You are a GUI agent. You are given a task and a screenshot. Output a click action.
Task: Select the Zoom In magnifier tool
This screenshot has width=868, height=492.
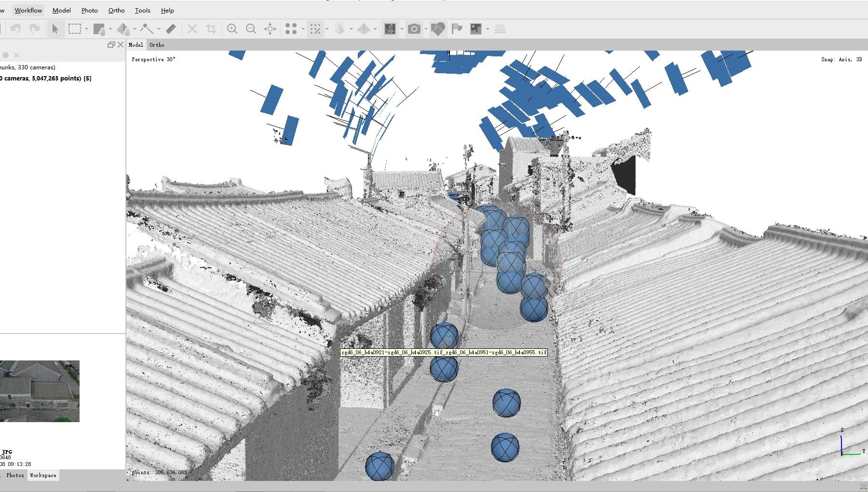point(232,29)
